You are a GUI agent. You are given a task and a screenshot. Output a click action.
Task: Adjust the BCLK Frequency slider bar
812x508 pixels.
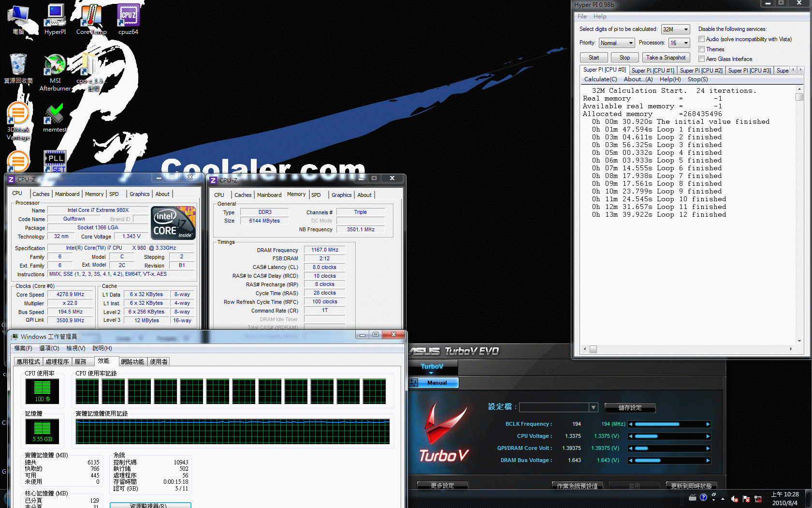click(669, 424)
